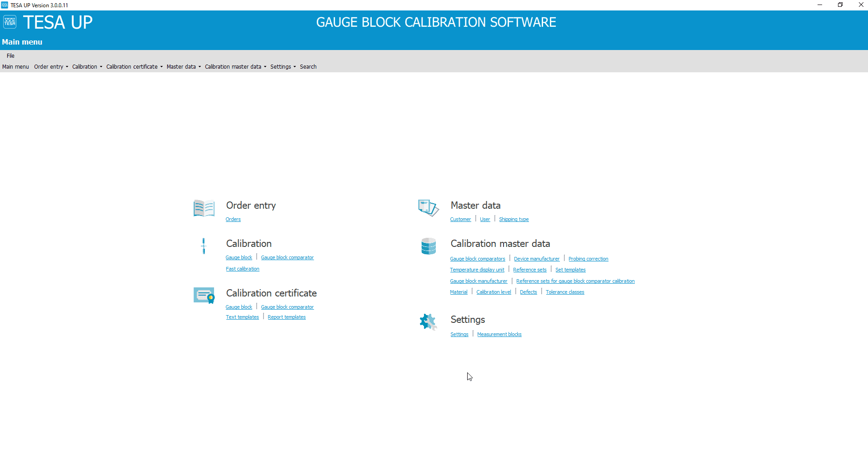Expand the Order entry menu dropdown

[49, 66]
